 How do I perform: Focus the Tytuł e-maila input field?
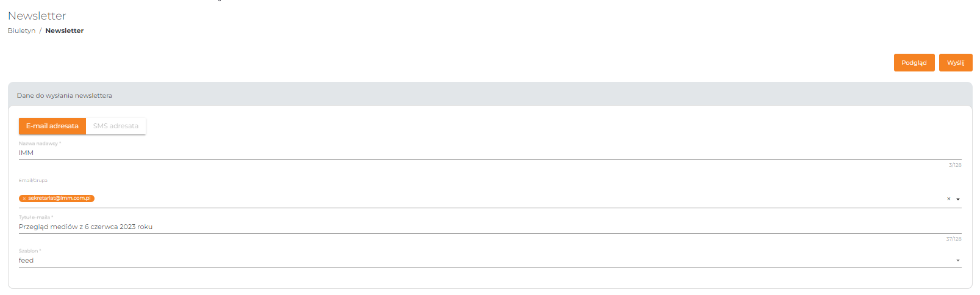coord(490,227)
